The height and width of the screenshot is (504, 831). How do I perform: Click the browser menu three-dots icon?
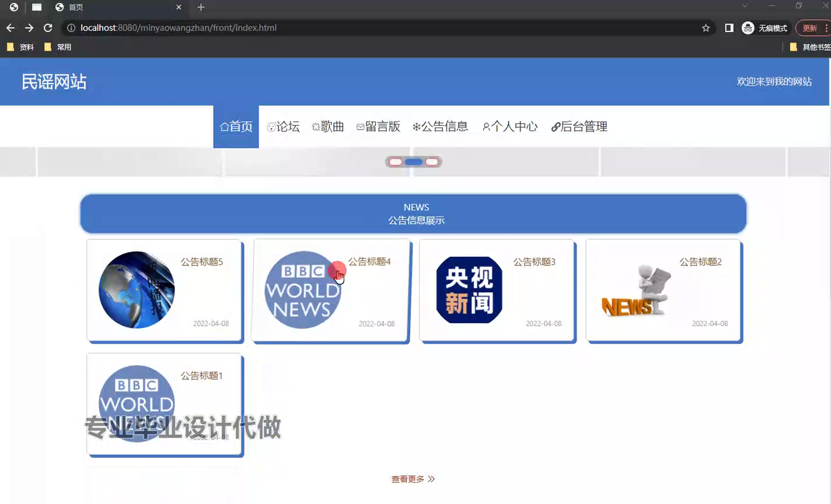click(826, 28)
